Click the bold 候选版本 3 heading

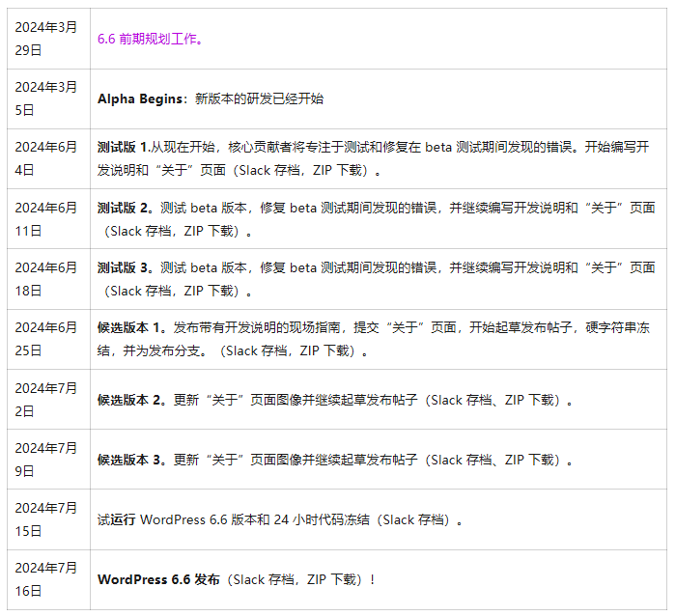point(131,460)
